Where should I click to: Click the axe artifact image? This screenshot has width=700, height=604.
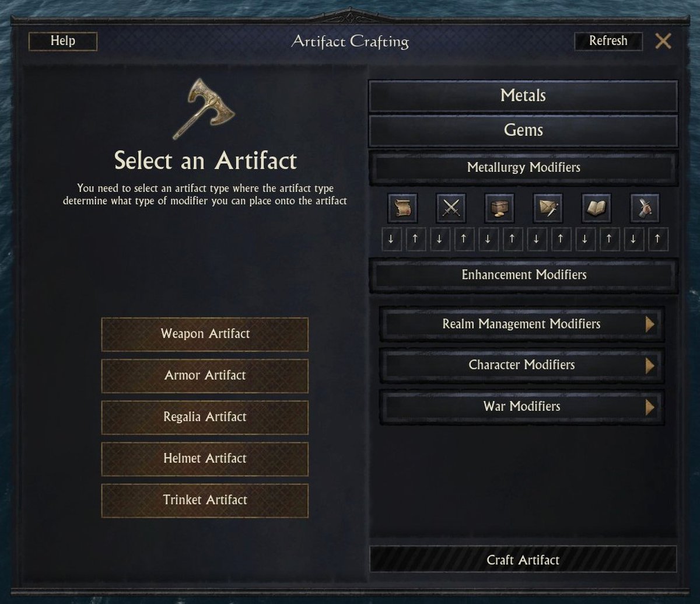(203, 109)
